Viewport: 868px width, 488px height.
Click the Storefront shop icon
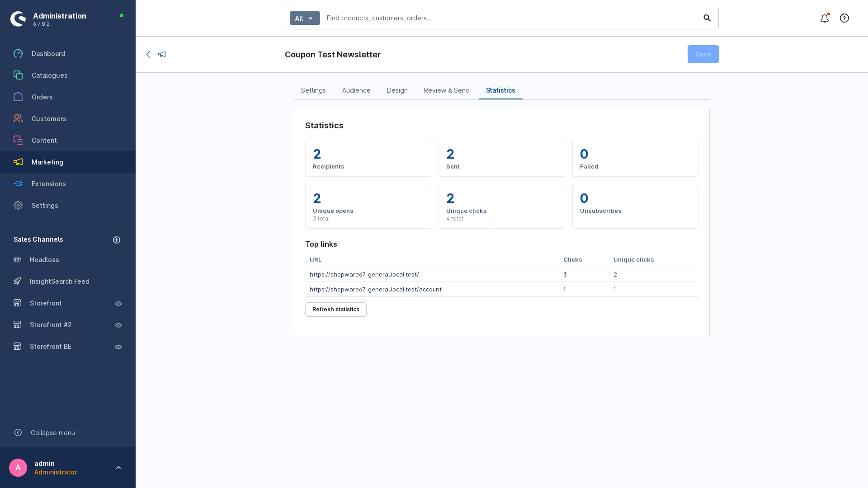(17, 303)
